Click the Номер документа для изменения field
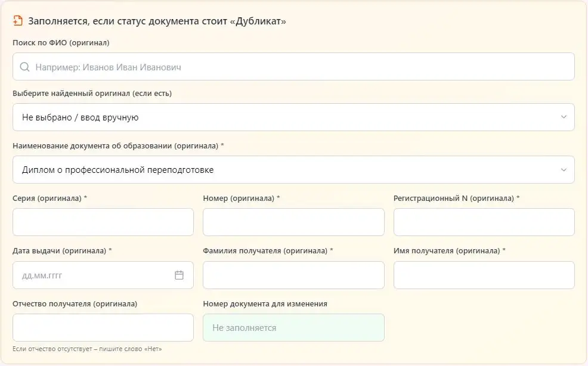 click(293, 327)
